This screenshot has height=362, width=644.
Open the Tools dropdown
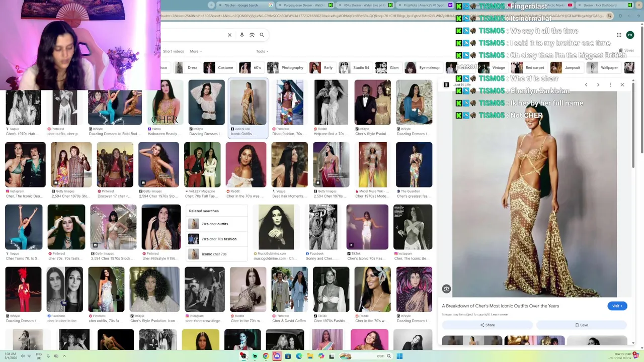click(x=262, y=51)
